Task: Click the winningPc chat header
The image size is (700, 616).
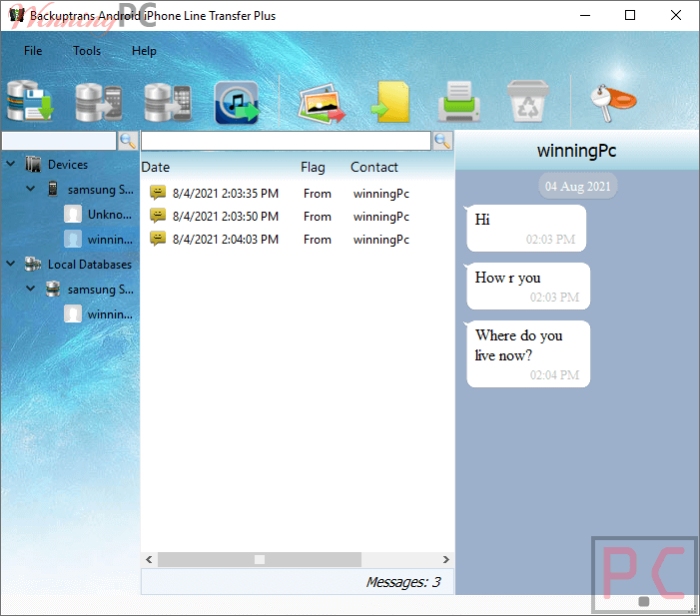Action: (576, 151)
